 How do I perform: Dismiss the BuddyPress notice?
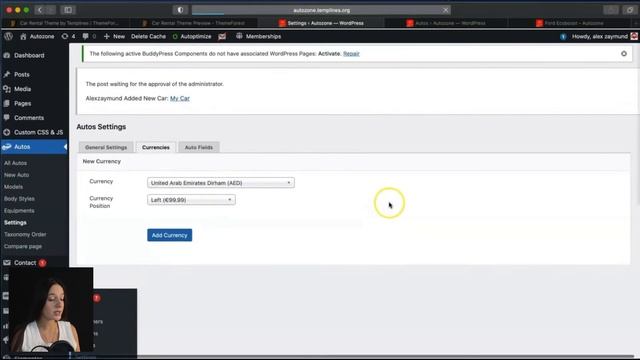[x=624, y=53]
